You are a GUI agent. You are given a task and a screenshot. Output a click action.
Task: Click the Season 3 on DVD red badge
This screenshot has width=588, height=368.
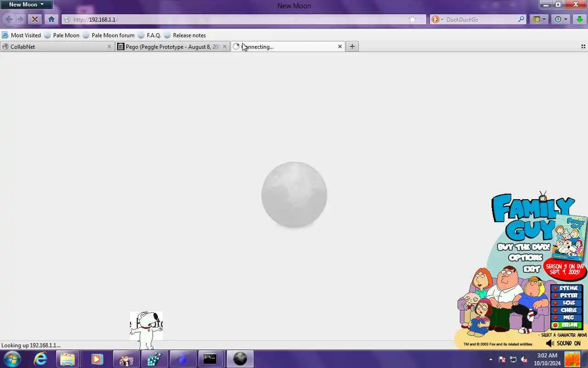pos(565,270)
